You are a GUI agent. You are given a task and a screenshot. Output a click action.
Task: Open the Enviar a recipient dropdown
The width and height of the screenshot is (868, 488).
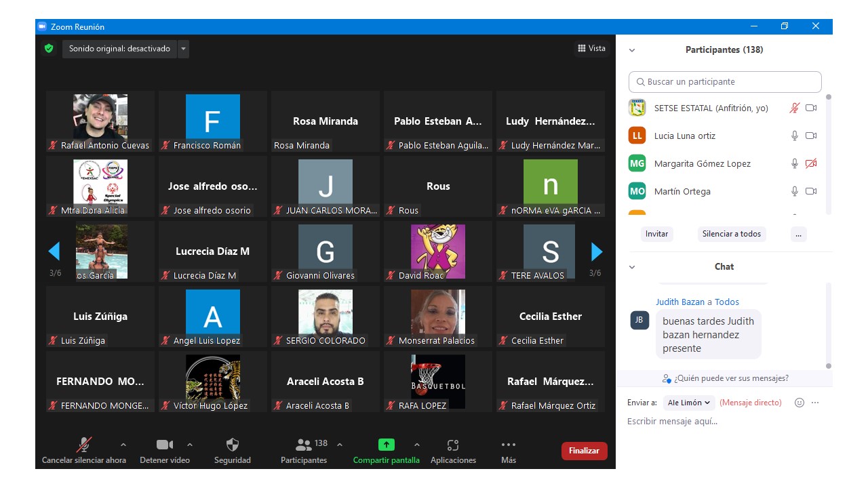(689, 403)
